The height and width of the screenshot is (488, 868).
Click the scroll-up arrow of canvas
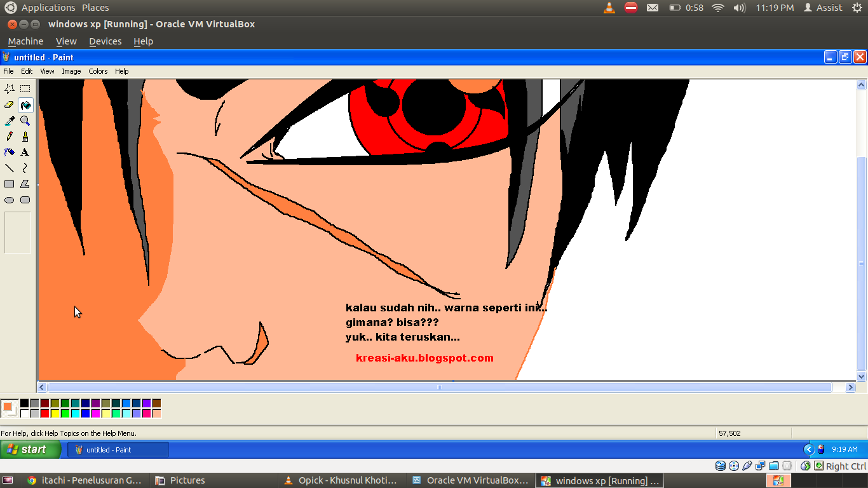[862, 85]
